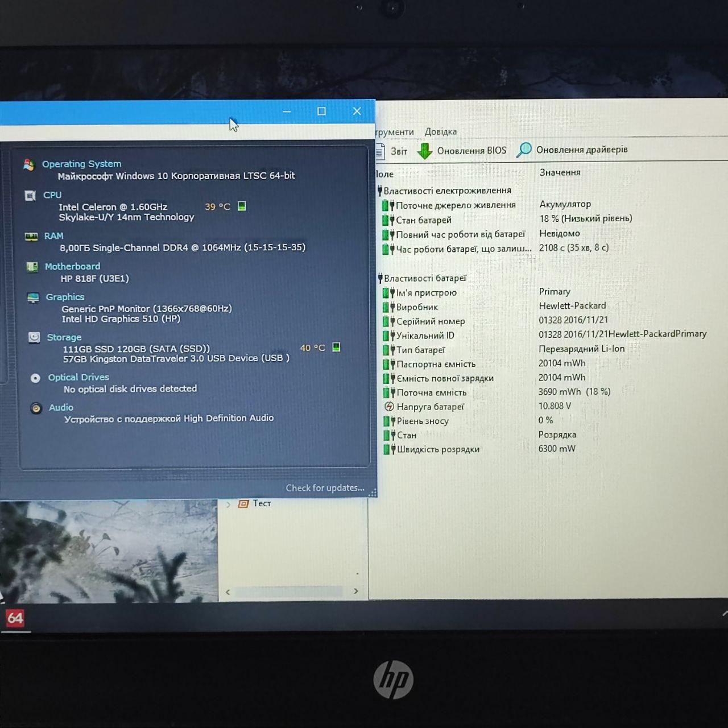
Task: Open the Optical Drives section link in Speccy
Action: tap(78, 377)
